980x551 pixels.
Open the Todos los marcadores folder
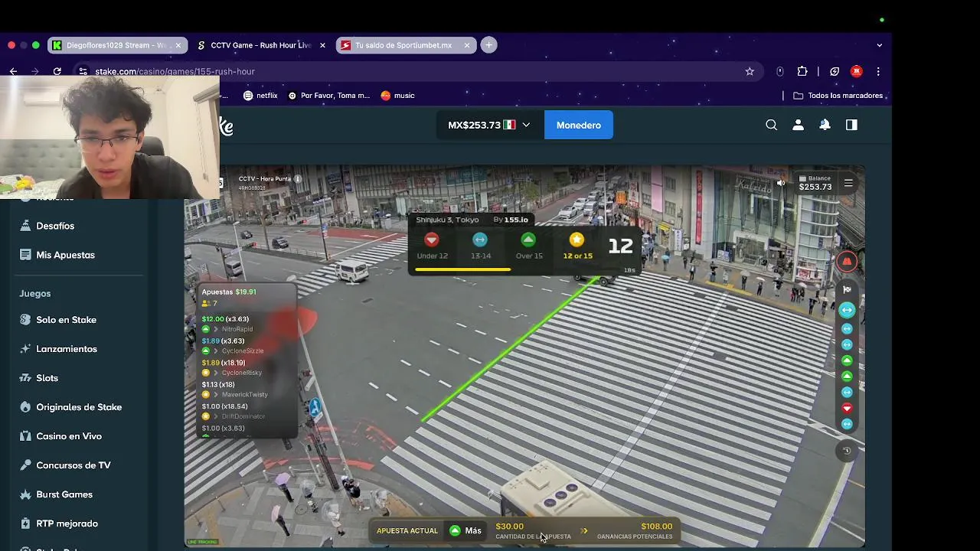[x=838, y=96]
